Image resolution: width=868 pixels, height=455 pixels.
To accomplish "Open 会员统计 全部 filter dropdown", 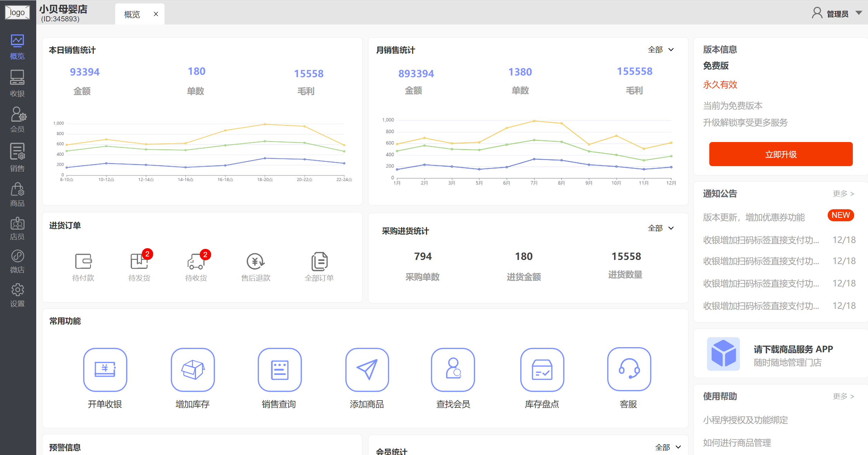I will coord(668,447).
